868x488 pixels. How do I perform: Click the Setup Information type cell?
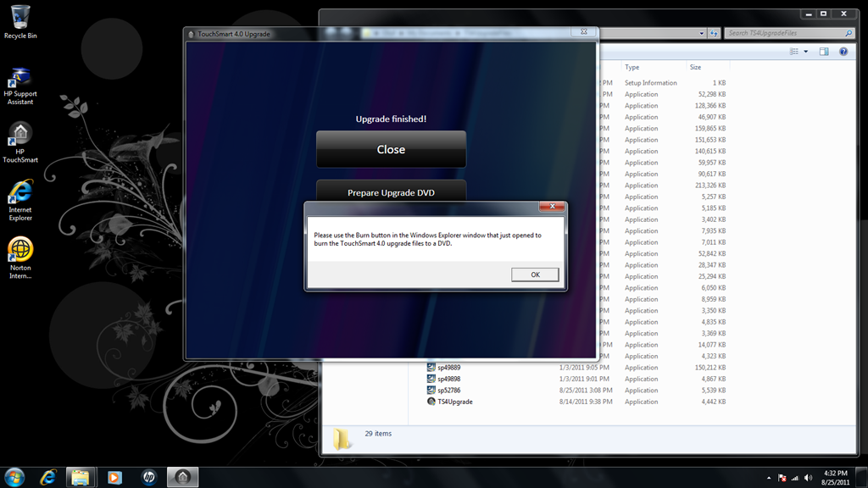click(650, 83)
